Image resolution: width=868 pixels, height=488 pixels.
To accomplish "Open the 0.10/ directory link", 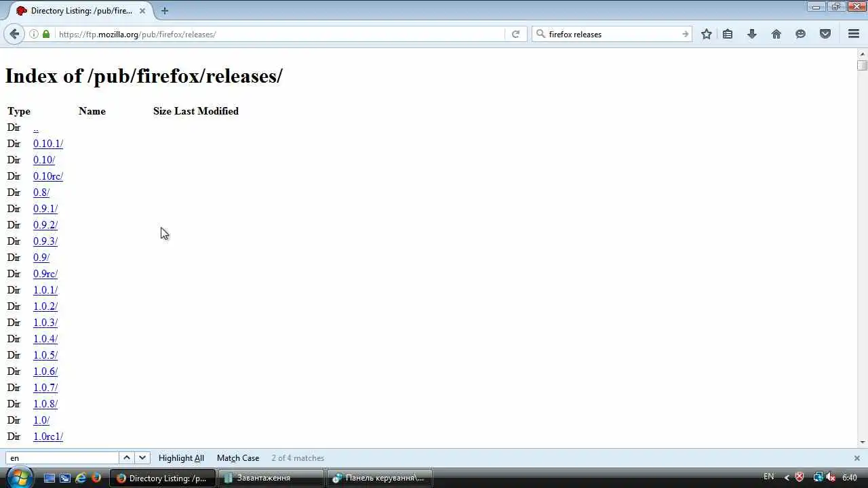I will (44, 160).
